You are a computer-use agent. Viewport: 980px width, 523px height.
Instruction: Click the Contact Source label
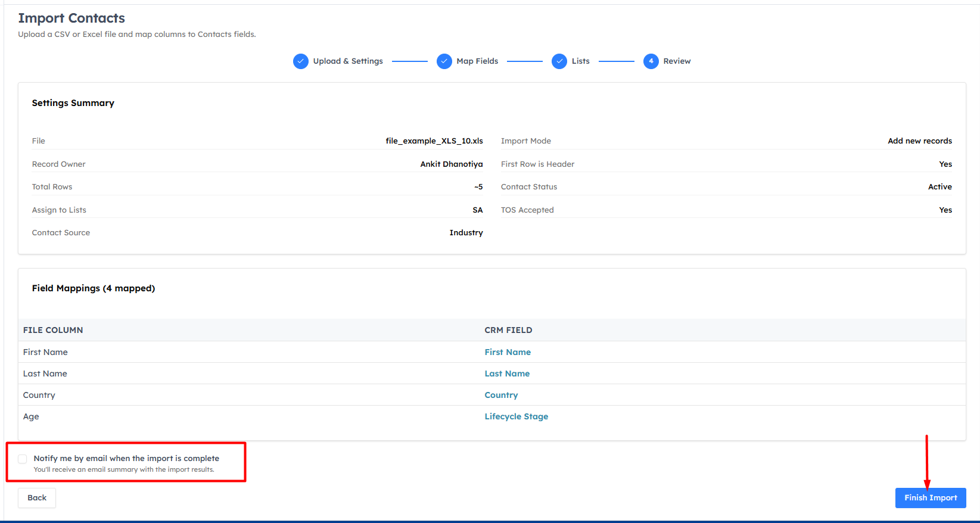click(x=61, y=233)
